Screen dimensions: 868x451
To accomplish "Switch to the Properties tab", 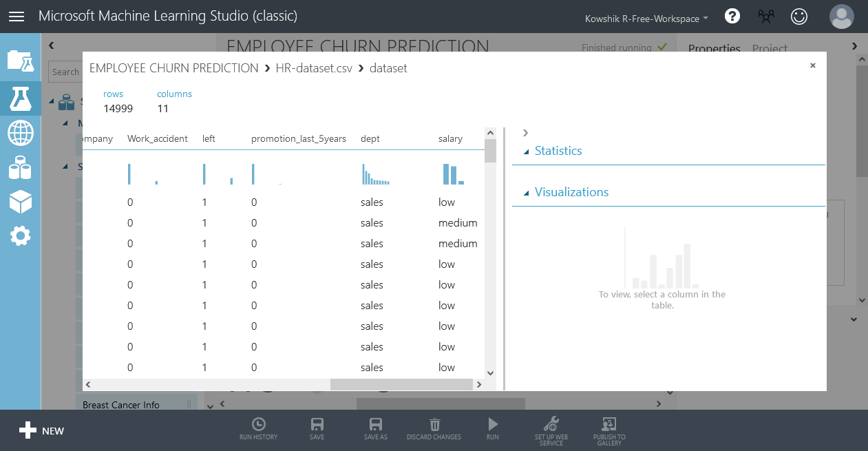I will click(x=714, y=49).
